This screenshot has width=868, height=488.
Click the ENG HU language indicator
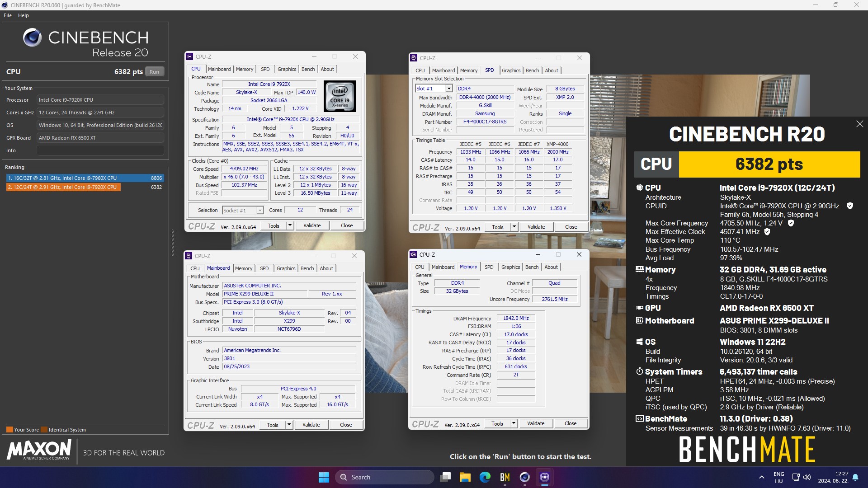pos(778,477)
